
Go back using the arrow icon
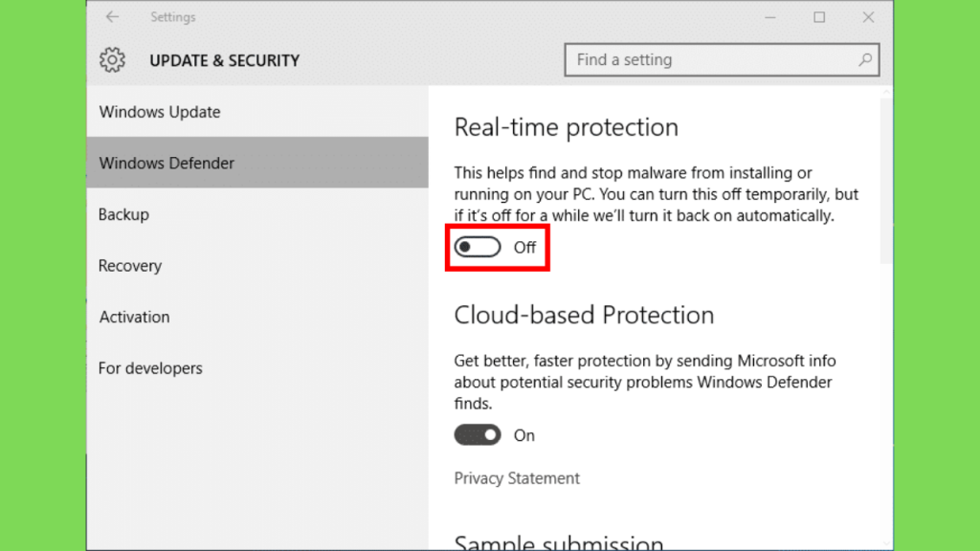pyautogui.click(x=112, y=17)
